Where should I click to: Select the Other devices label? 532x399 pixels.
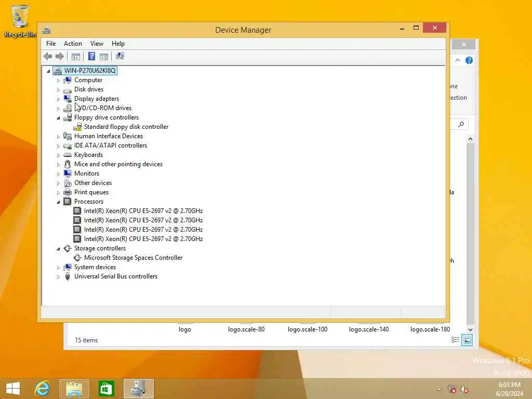click(93, 182)
